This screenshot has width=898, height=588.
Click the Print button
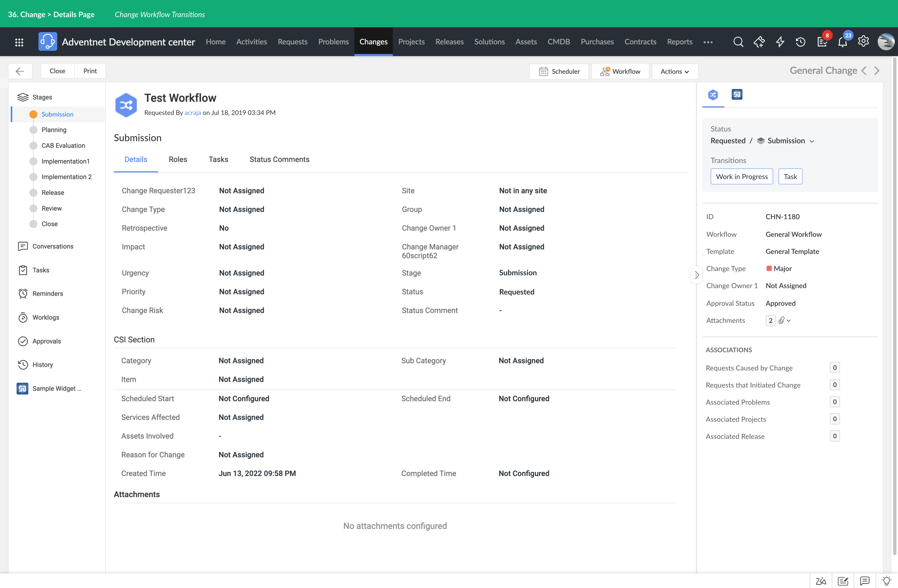point(90,71)
